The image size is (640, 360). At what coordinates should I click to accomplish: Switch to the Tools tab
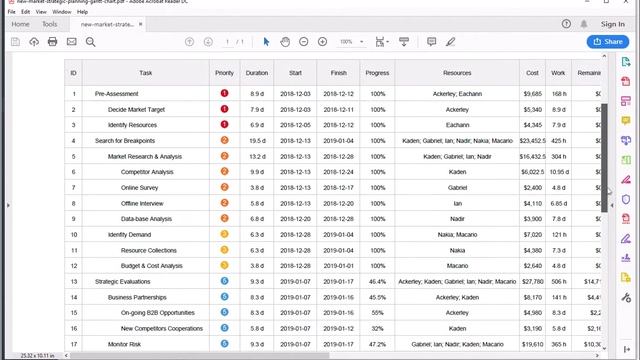tap(49, 24)
